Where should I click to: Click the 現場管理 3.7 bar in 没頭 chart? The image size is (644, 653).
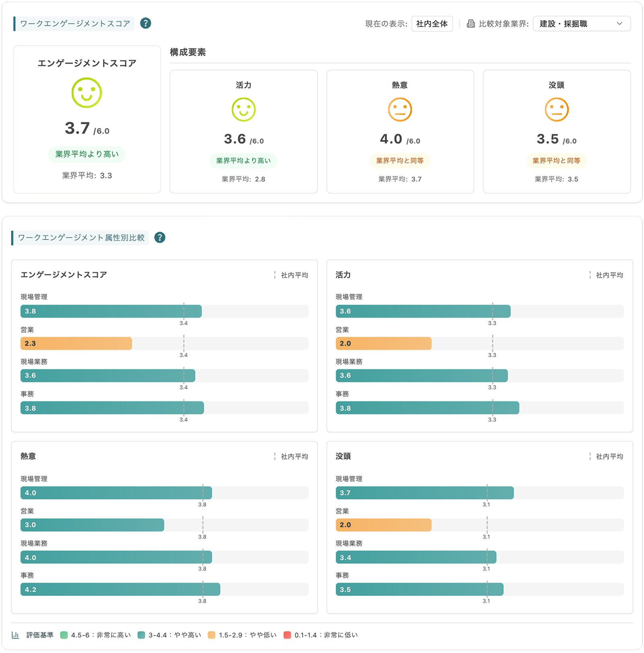click(x=424, y=493)
